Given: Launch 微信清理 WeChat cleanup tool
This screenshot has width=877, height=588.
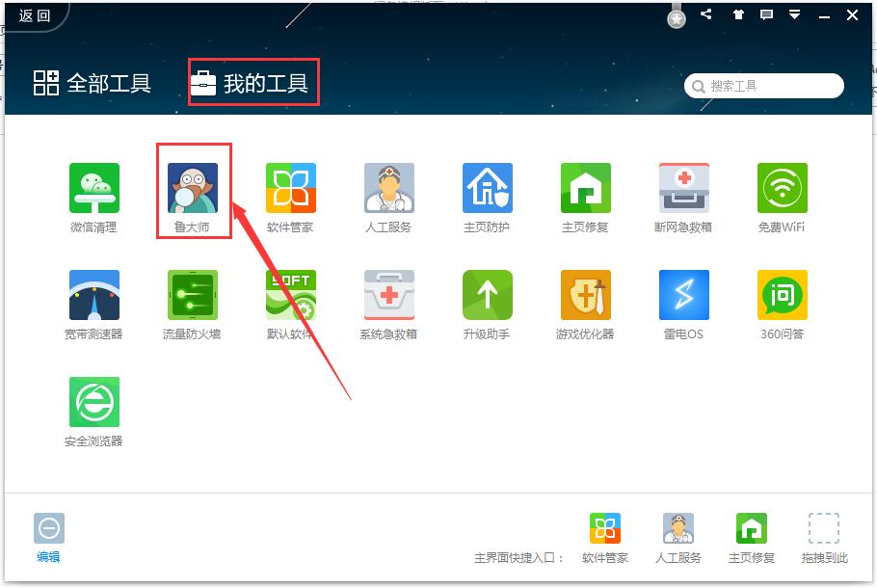Looking at the screenshot, I should [x=93, y=186].
